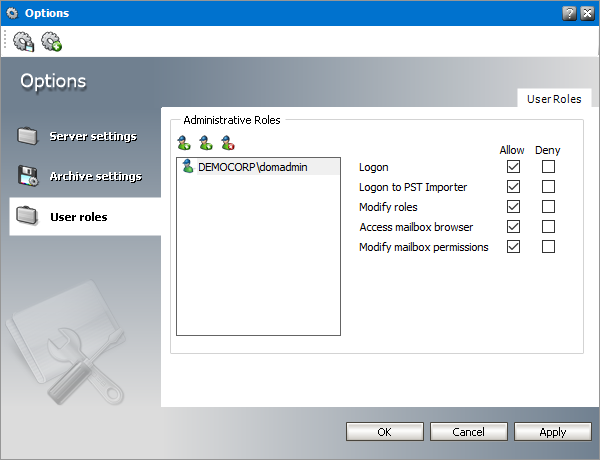Open the Archive settings section
The width and height of the screenshot is (600, 460).
tap(95, 177)
